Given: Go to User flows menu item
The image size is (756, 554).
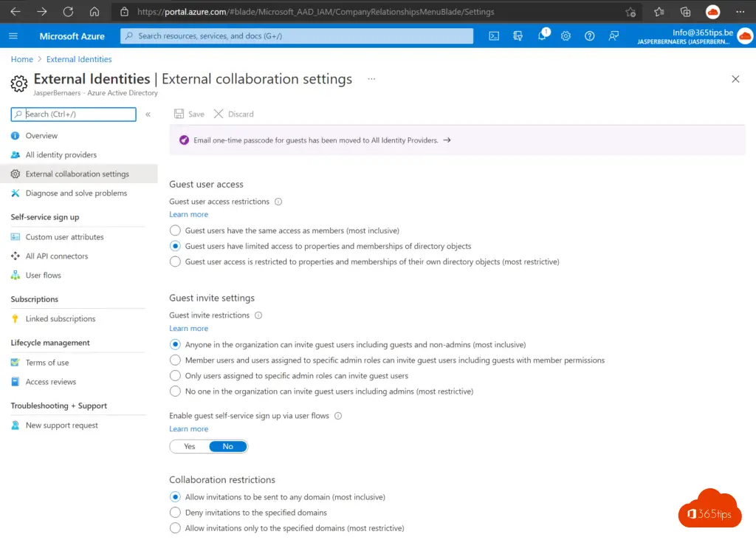Looking at the screenshot, I should point(43,276).
